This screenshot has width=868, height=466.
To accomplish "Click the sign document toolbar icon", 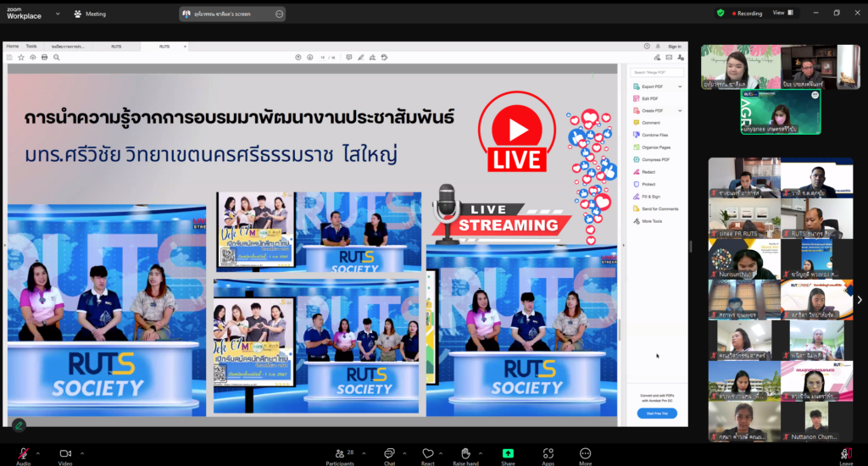I will coord(373,58).
